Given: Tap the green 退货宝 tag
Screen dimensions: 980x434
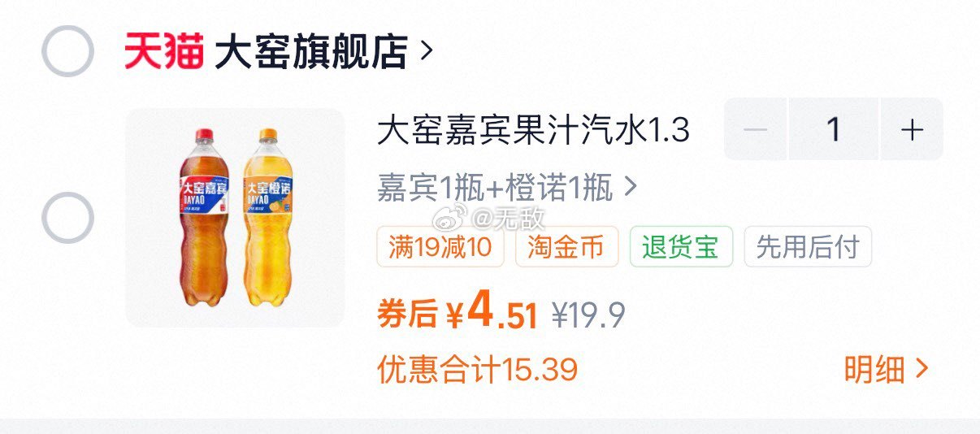Looking at the screenshot, I should tap(681, 247).
